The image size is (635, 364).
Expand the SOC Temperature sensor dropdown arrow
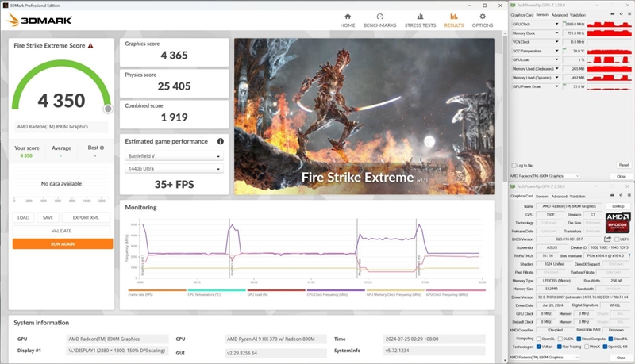click(x=557, y=51)
